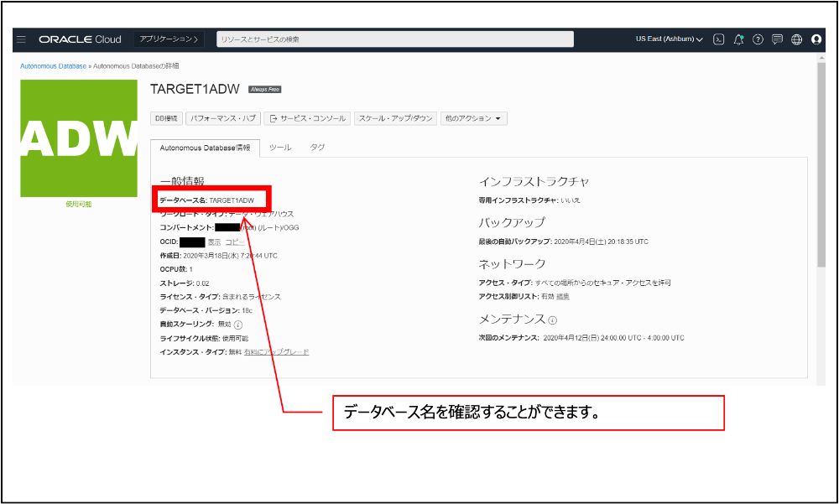Viewport: 839px width, 504px height.
Task: Switch to the ツール tab
Action: [280, 148]
